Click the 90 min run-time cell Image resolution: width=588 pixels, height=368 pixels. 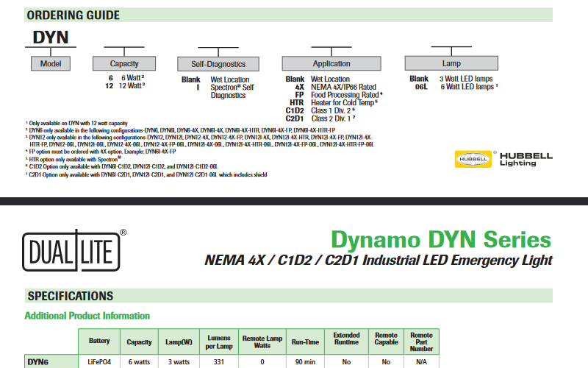point(304,362)
